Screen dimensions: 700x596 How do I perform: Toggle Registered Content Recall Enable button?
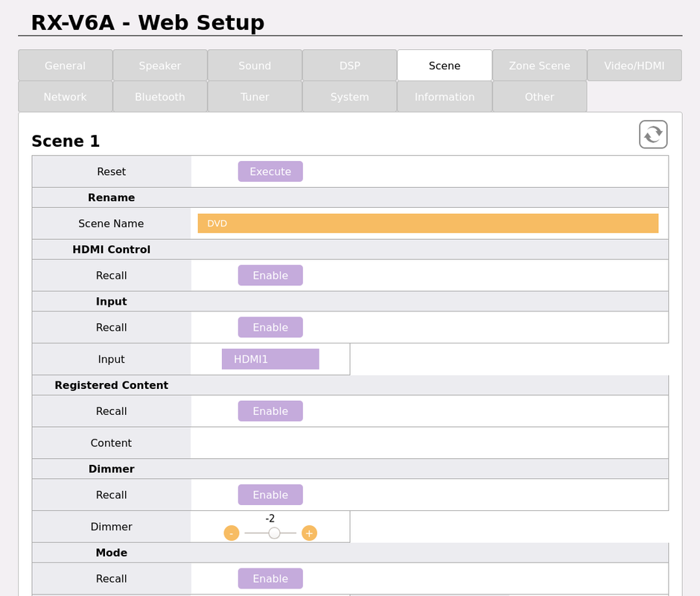pos(270,411)
